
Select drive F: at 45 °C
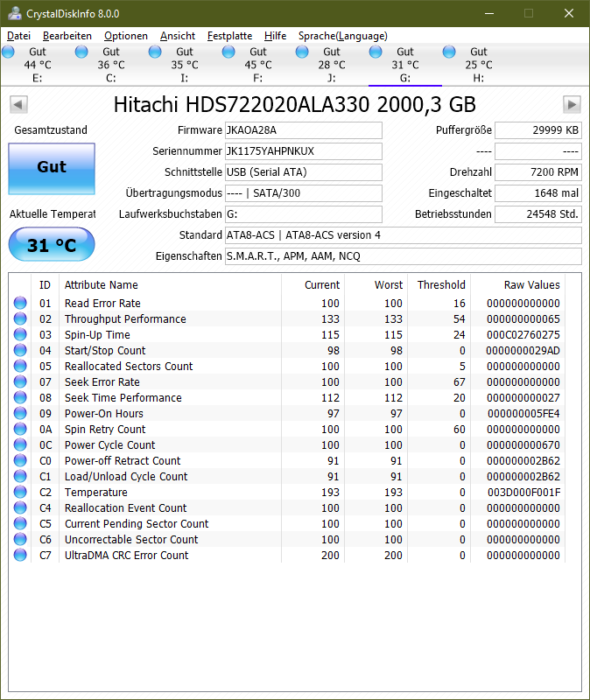click(257, 65)
